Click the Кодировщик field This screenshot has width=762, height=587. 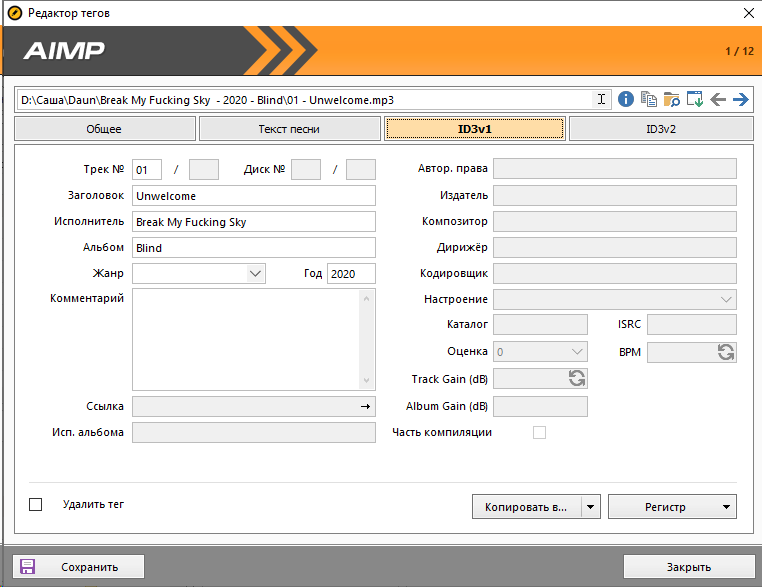615,274
